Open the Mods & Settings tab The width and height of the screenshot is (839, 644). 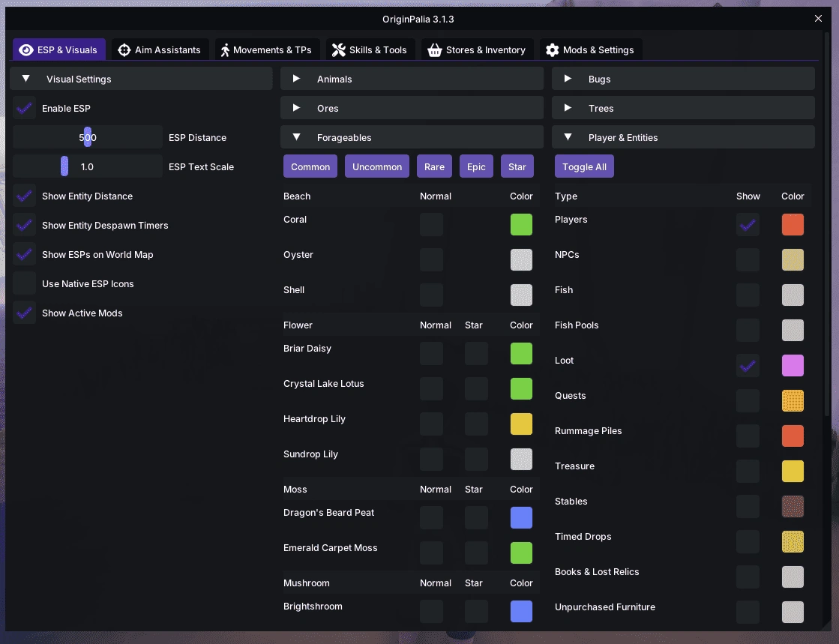[591, 49]
